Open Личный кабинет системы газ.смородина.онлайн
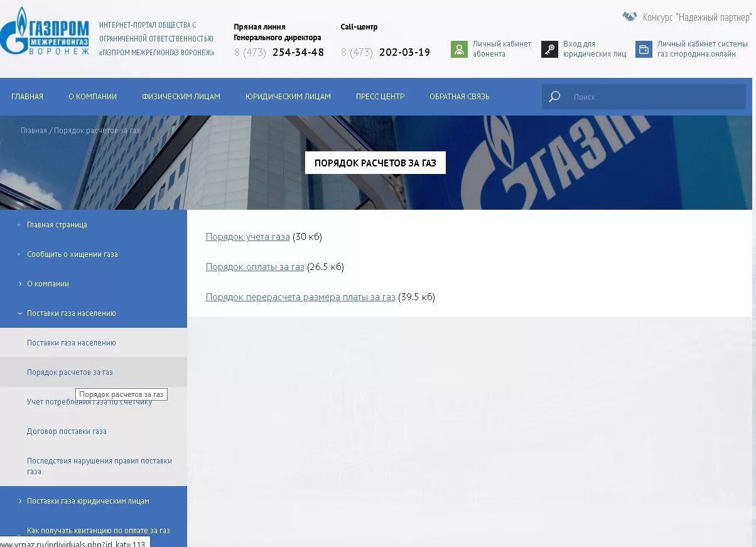 (x=702, y=49)
